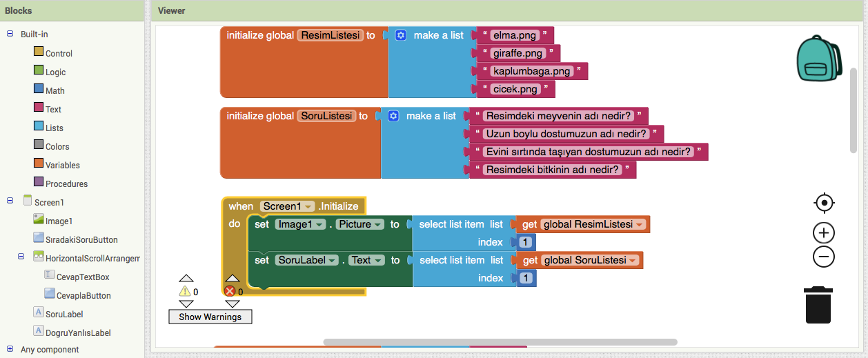Click index number 1 under SoruLabel block
The height and width of the screenshot is (358, 868).
[x=525, y=278]
